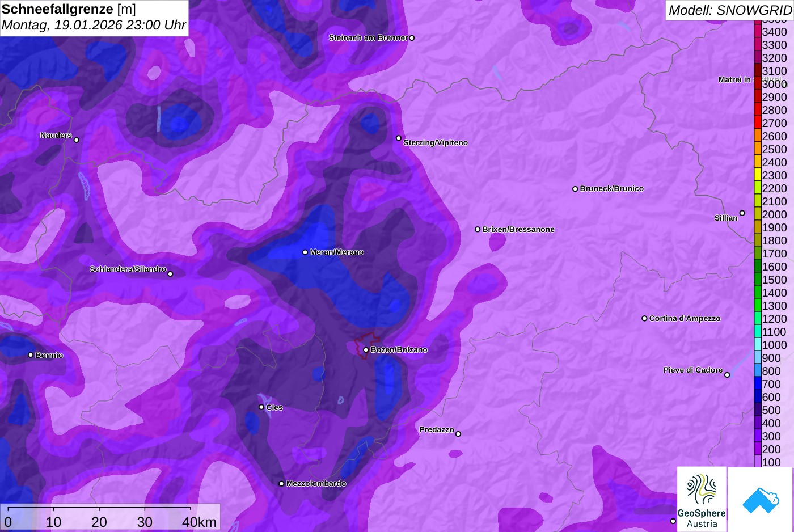Click the 40km scale bar label
794x532 pixels.
199,522
